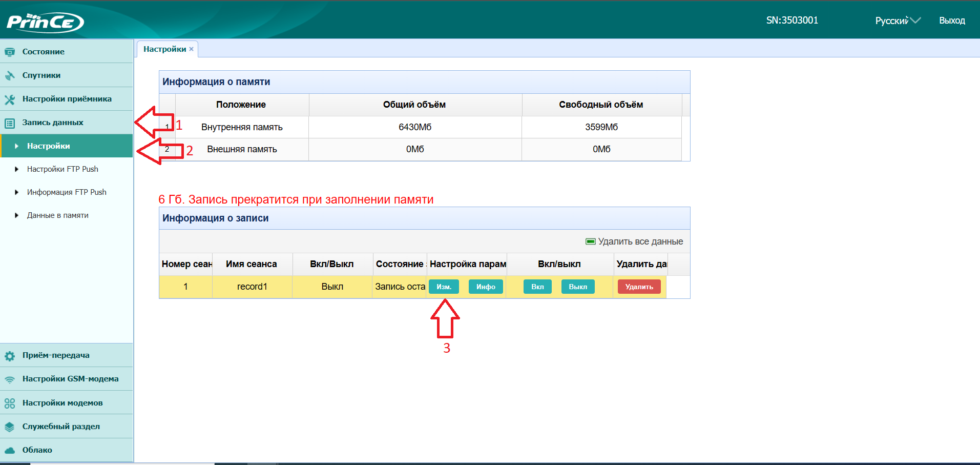Select Информация FTP Push submenu item

click(x=67, y=192)
